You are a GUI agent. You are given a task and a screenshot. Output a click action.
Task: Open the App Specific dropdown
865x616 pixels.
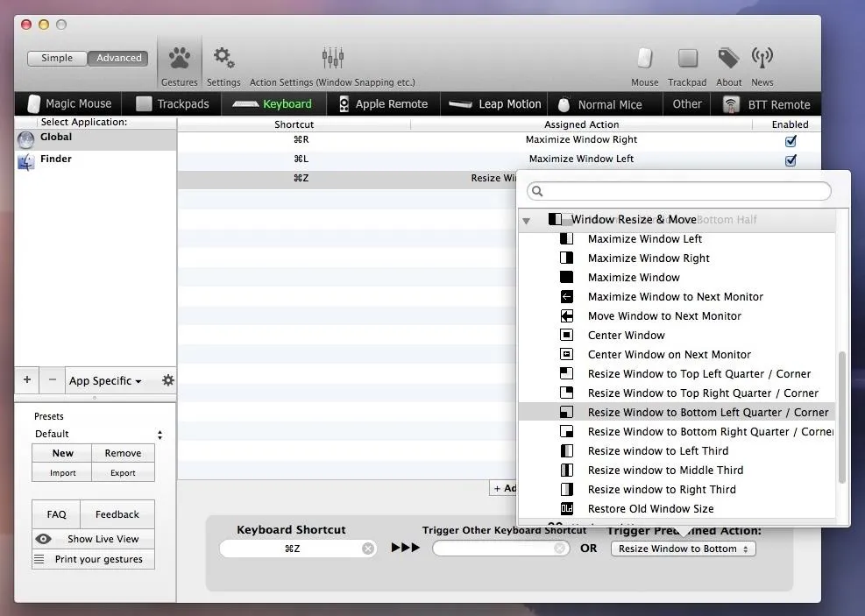pyautogui.click(x=105, y=380)
